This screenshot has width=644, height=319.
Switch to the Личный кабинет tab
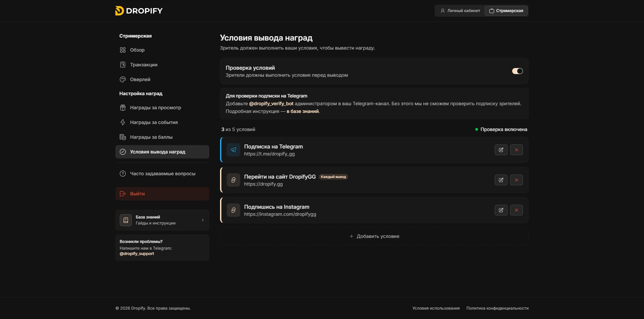click(x=460, y=11)
